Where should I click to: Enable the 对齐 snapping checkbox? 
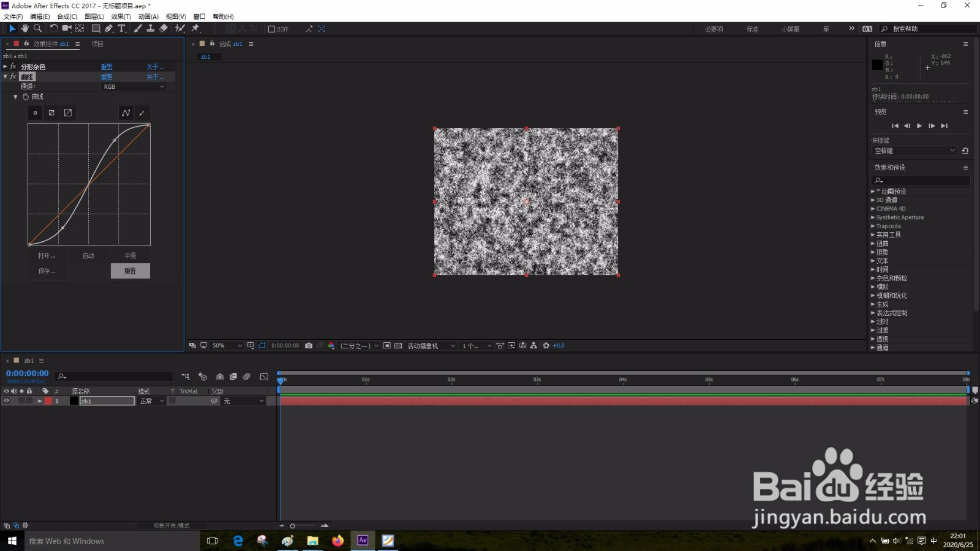click(x=271, y=29)
